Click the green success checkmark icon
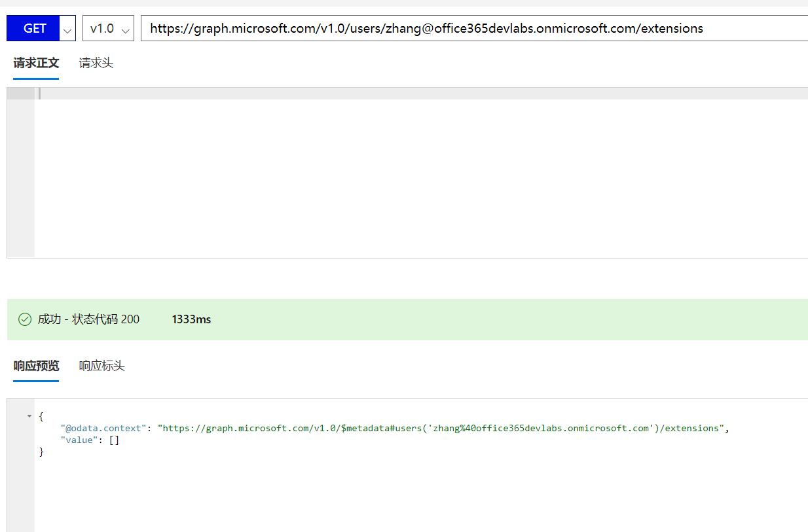The image size is (808, 532). [x=25, y=319]
